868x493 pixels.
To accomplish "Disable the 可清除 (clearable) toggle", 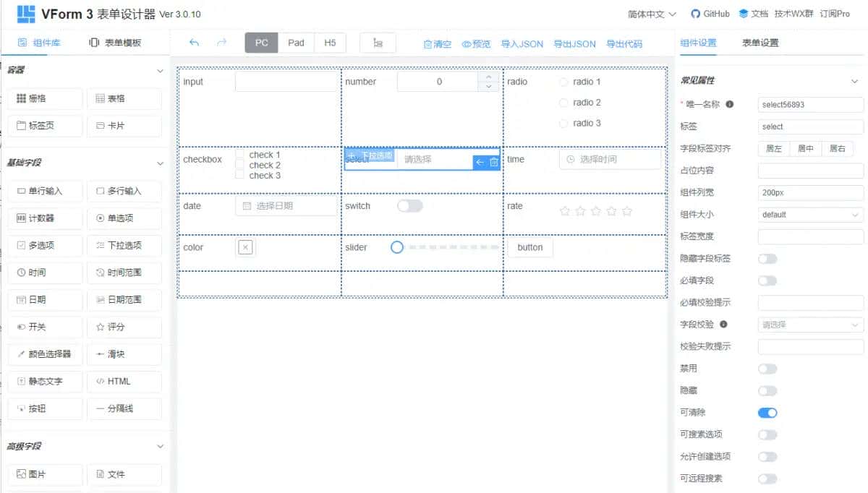I will click(767, 412).
